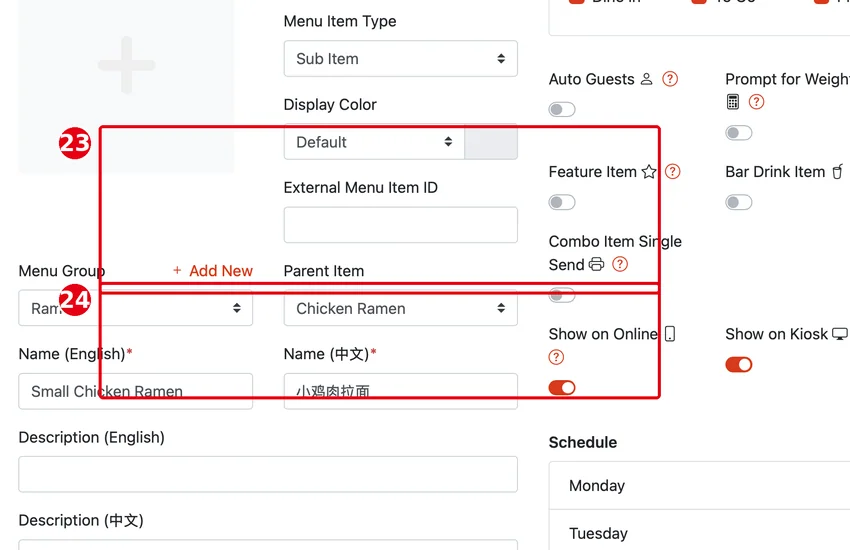Toggle the Combo Item Single Send switch
This screenshot has height=550, width=850.
(562, 295)
